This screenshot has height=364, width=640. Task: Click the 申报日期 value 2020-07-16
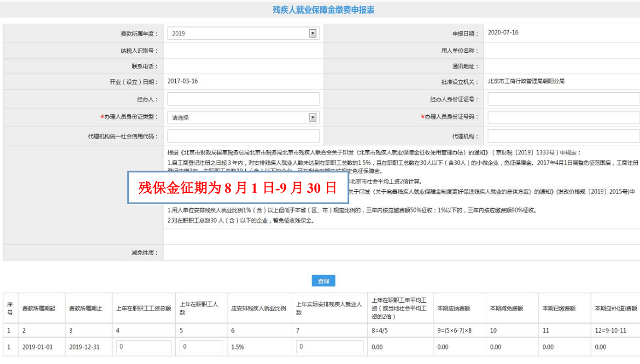pyautogui.click(x=503, y=33)
